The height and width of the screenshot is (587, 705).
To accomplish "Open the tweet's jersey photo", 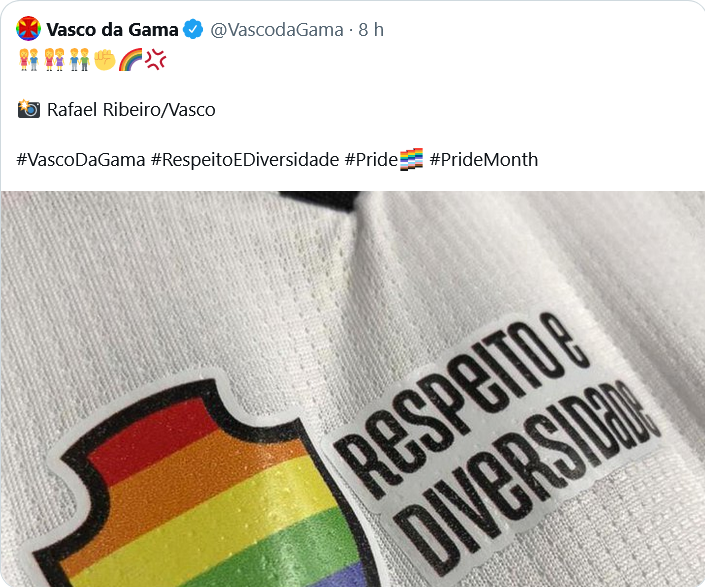I will (x=352, y=389).
